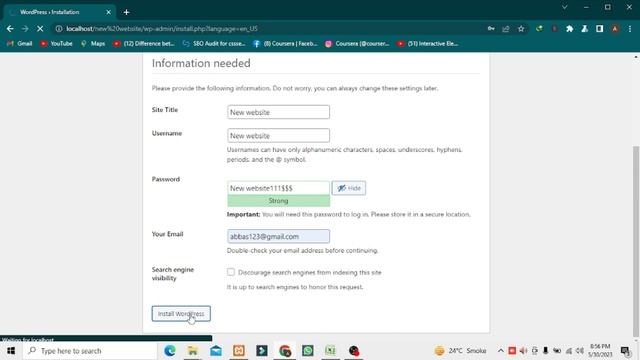Click the green Strong password strength indicator
This screenshot has height=360, width=640.
279,201
